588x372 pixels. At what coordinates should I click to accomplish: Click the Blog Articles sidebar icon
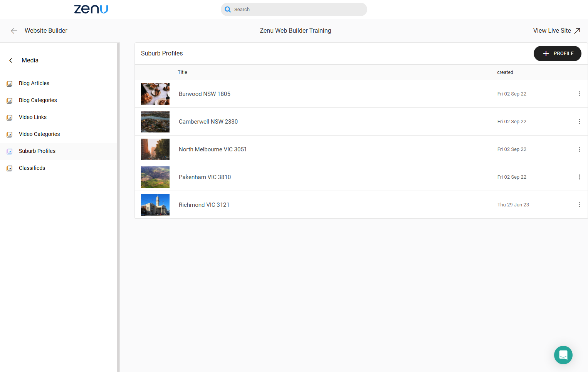[x=10, y=84]
